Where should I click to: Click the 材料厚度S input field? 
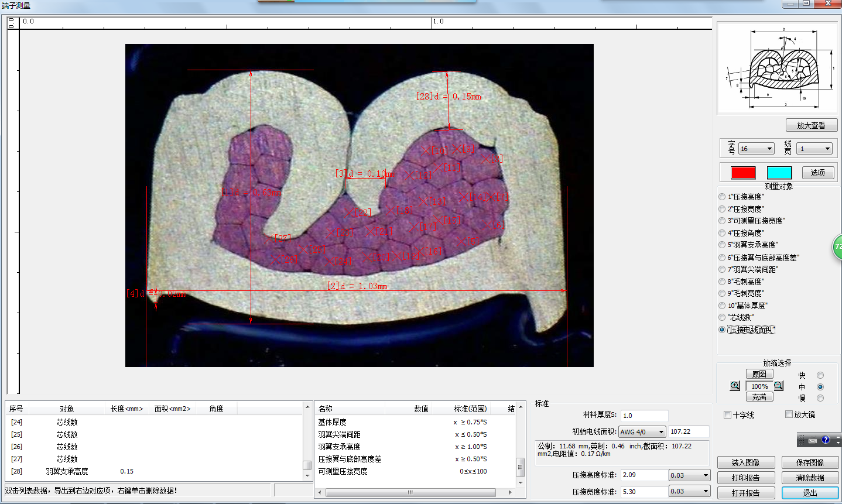[x=644, y=416]
